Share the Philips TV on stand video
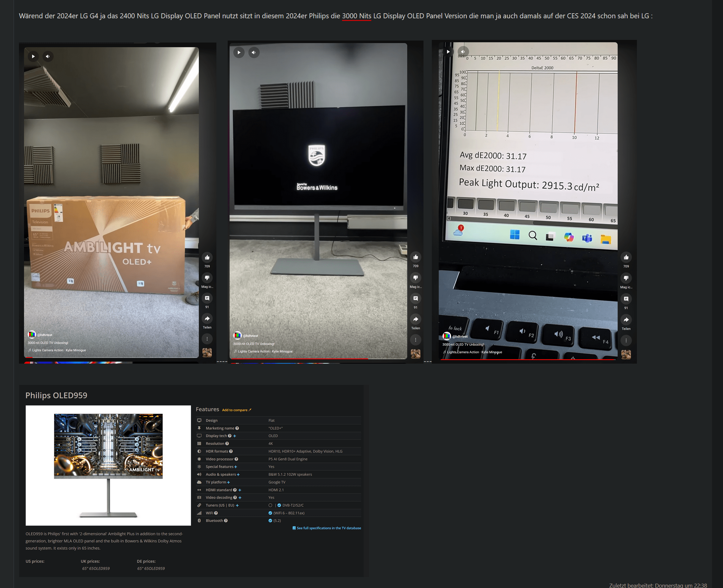The height and width of the screenshot is (588, 723). coord(416,319)
